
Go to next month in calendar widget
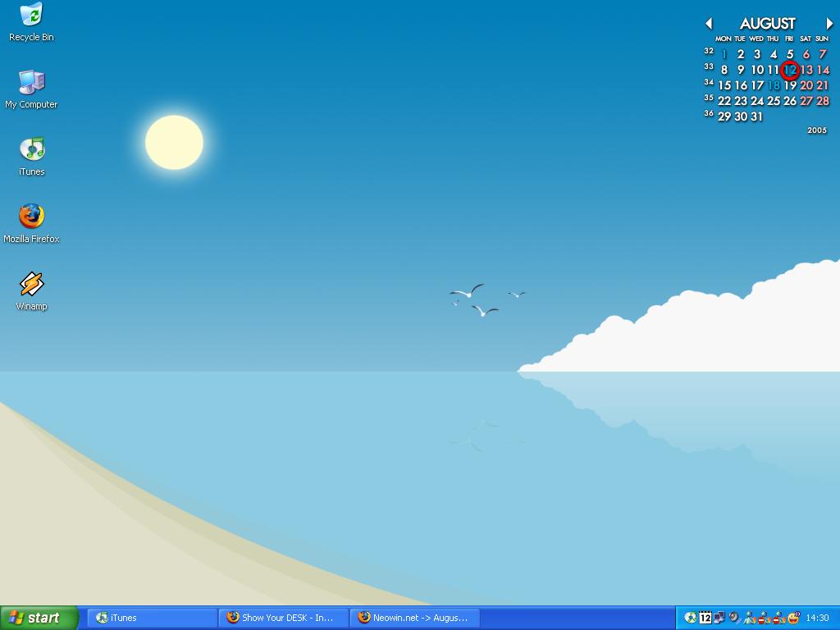tap(830, 23)
